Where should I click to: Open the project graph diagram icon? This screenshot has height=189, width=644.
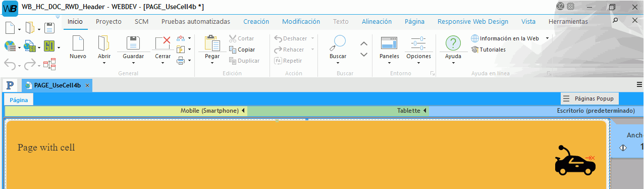(49, 64)
